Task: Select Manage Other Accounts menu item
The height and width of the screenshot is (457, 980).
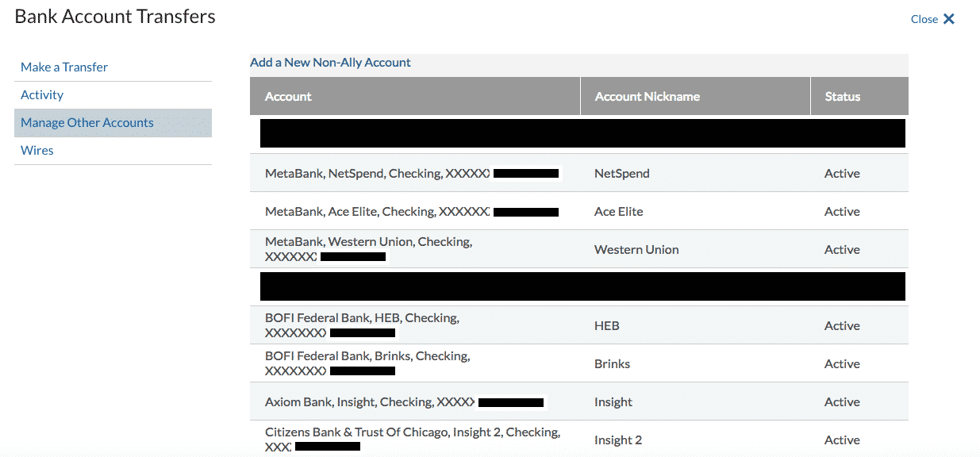Action: tap(87, 122)
